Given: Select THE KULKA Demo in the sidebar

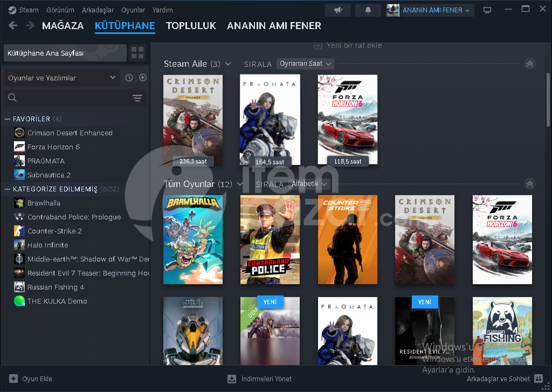Looking at the screenshot, I should click(x=57, y=301).
